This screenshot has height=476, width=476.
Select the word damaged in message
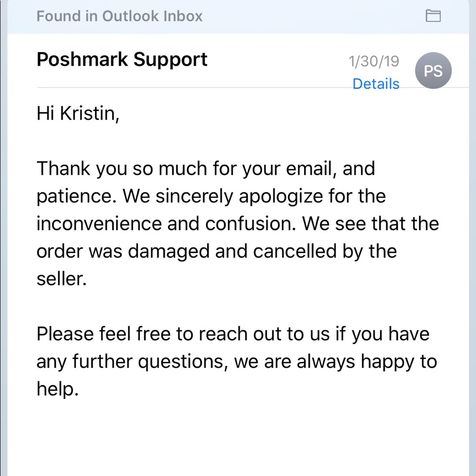169,252
